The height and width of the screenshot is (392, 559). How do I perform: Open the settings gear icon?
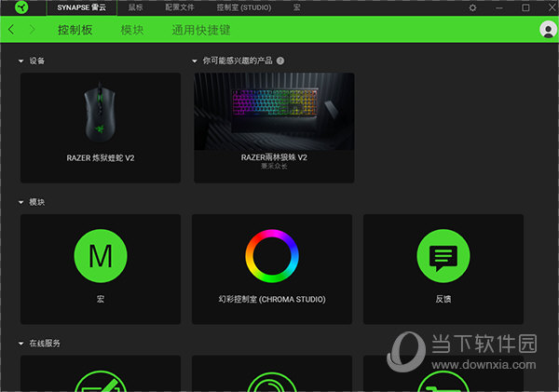click(472, 7)
